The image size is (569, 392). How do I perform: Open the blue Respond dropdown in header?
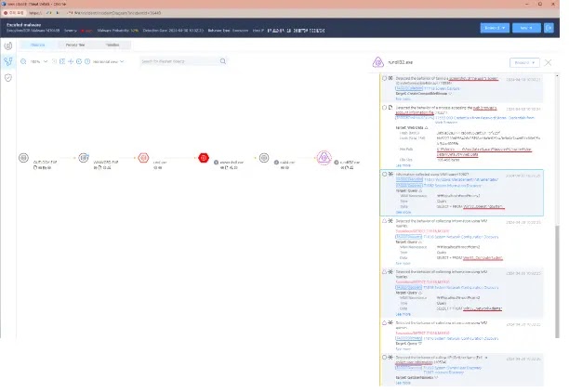495,28
